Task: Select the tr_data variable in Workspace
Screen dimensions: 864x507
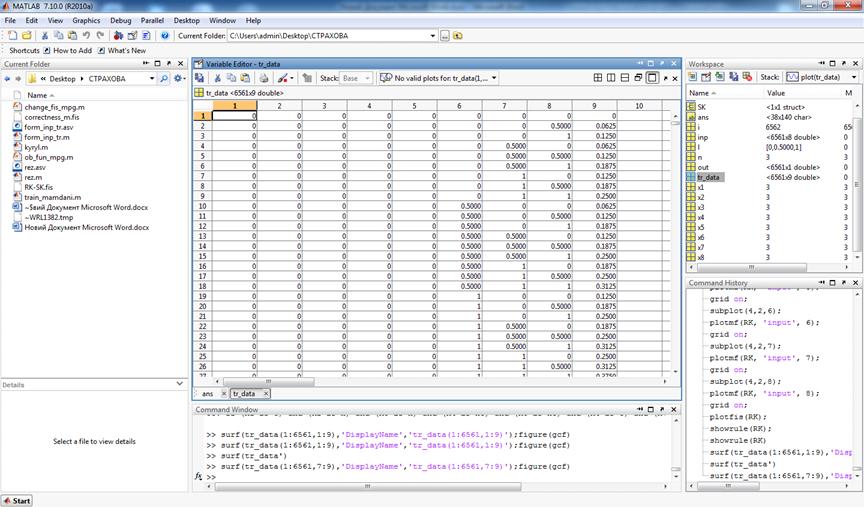Action: 708,177
